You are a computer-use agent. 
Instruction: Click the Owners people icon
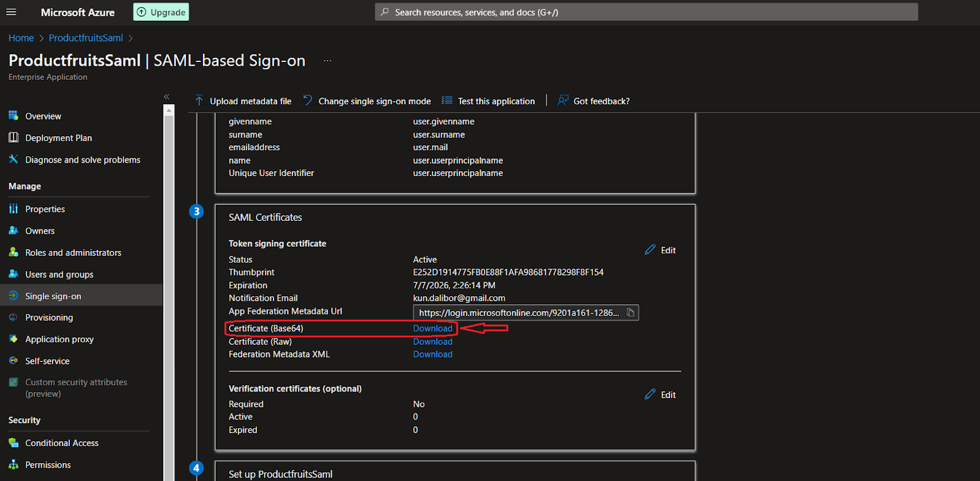tap(13, 231)
